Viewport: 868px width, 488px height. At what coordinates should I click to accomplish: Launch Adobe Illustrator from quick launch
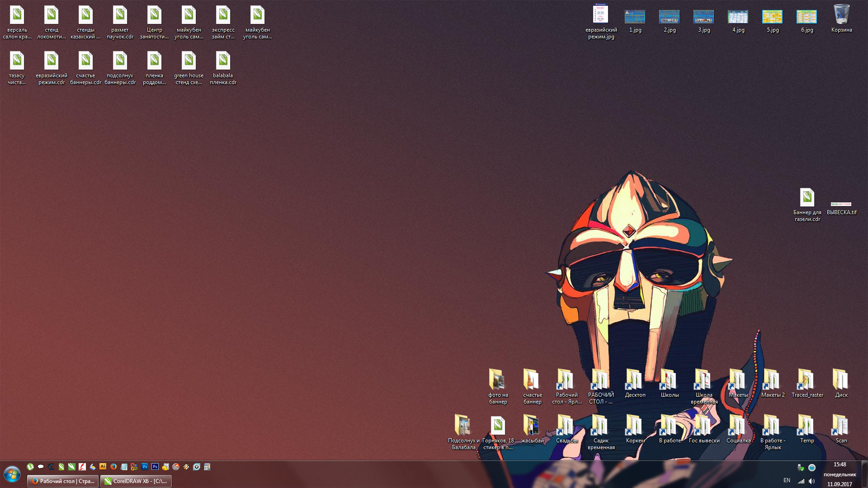pyautogui.click(x=103, y=466)
